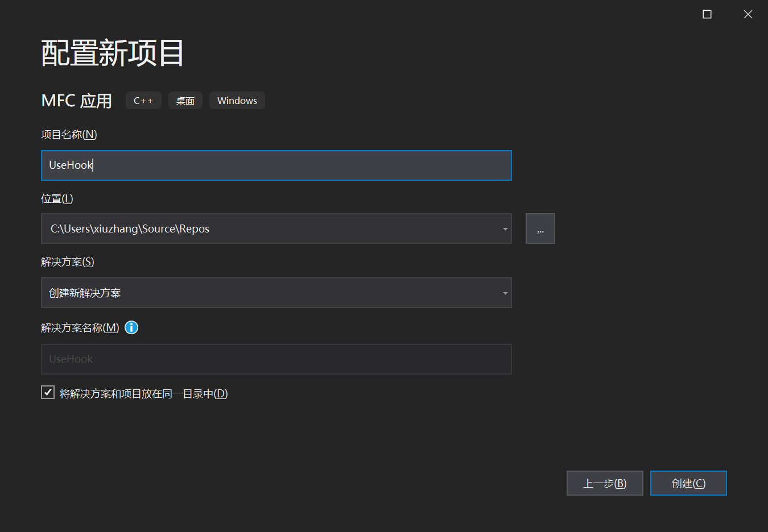
Task: Close the configure new project dialog
Action: [748, 14]
